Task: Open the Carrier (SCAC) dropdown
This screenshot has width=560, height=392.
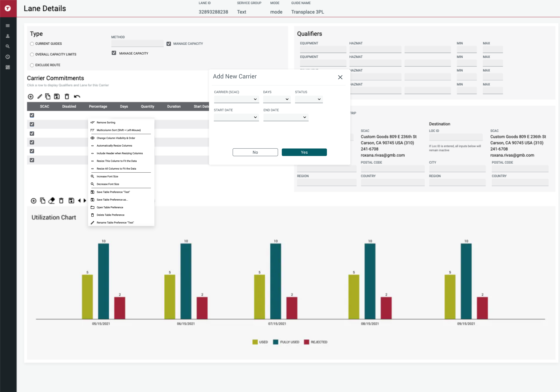Action: (x=236, y=99)
